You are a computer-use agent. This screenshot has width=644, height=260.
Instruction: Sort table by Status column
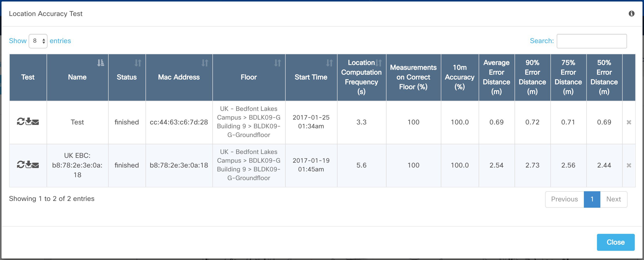(127, 77)
